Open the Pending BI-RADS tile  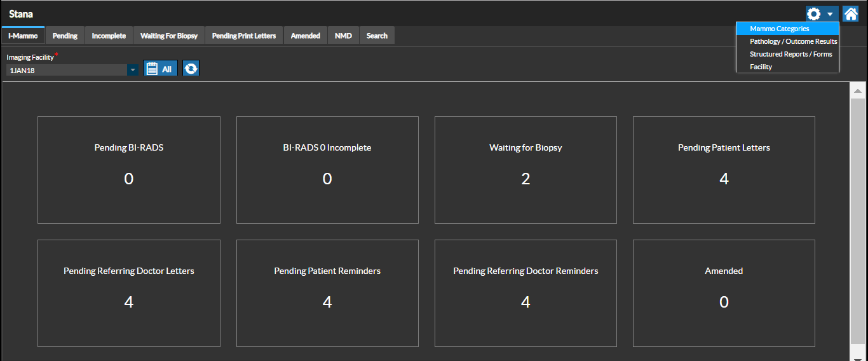[x=129, y=170]
